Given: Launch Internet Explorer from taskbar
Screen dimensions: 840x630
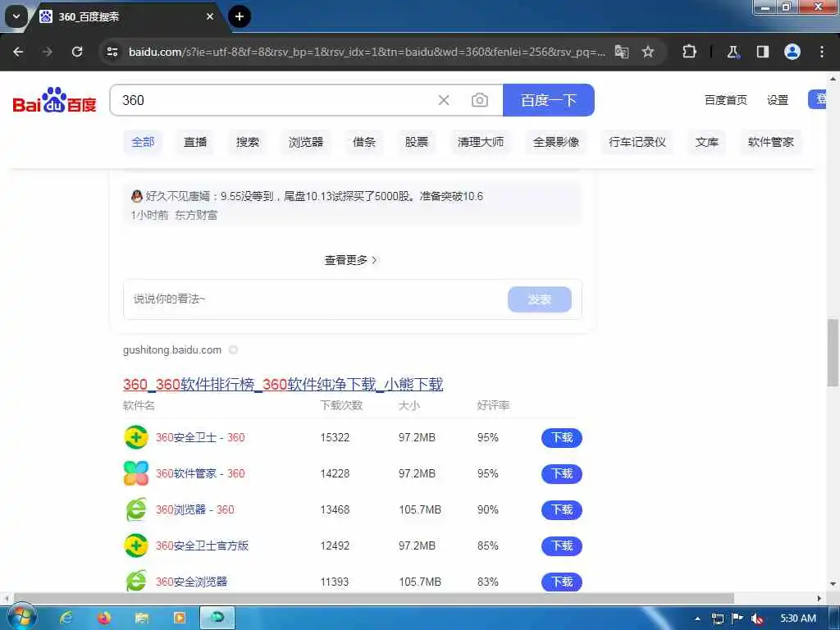Looking at the screenshot, I should click(x=66, y=618).
